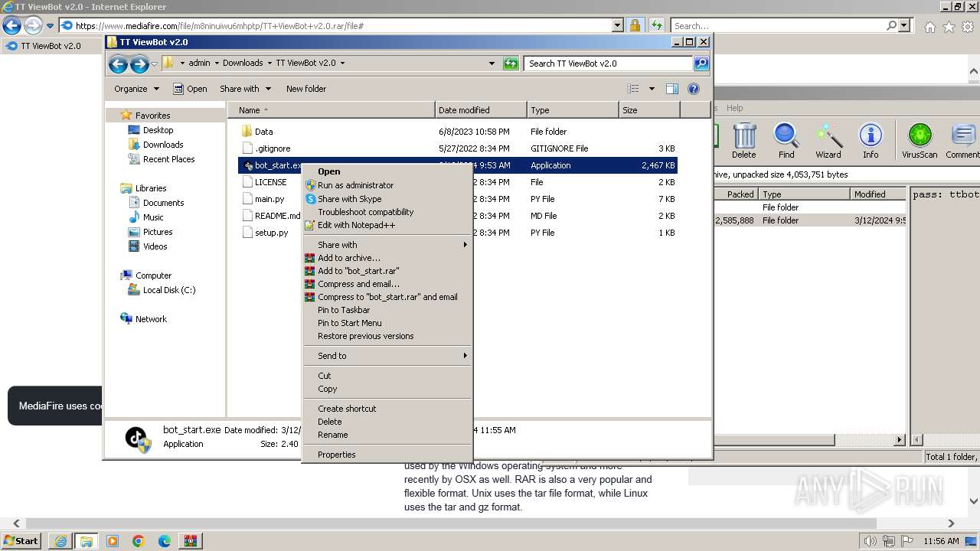Choose Restore previous versions
980x551 pixels.
[x=387, y=336]
